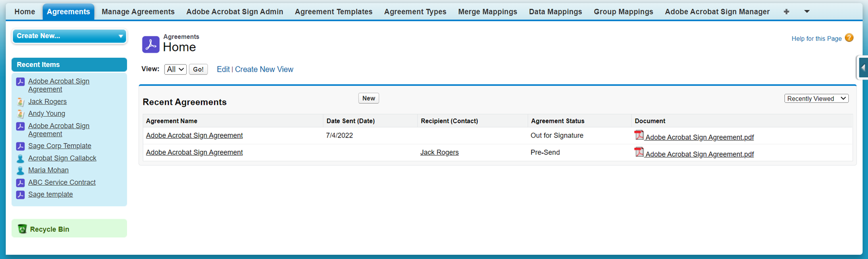This screenshot has width=868, height=259.
Task: Go to the Adobe Acrobat Sign Admin tab
Action: tap(235, 12)
